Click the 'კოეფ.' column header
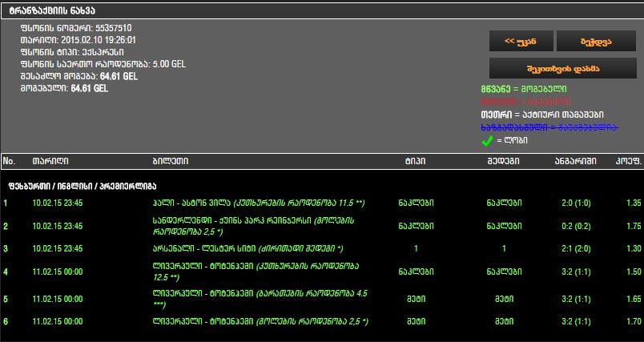This screenshot has width=644, height=342. click(x=629, y=161)
